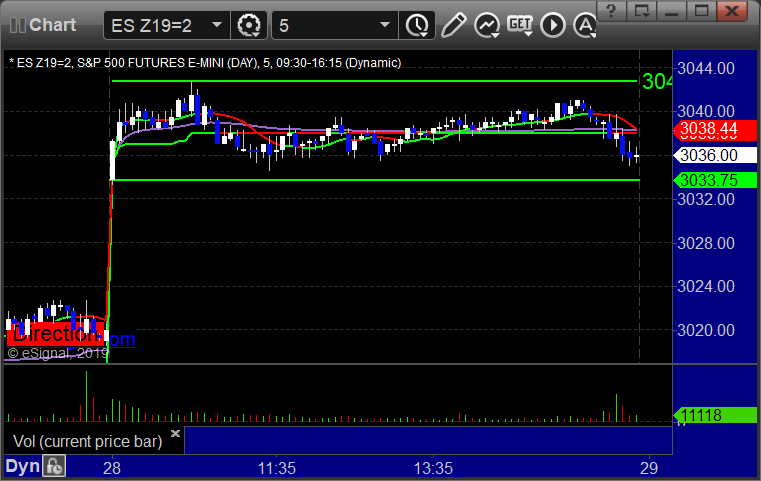Click the 3020.00 price axis label

pos(706,331)
